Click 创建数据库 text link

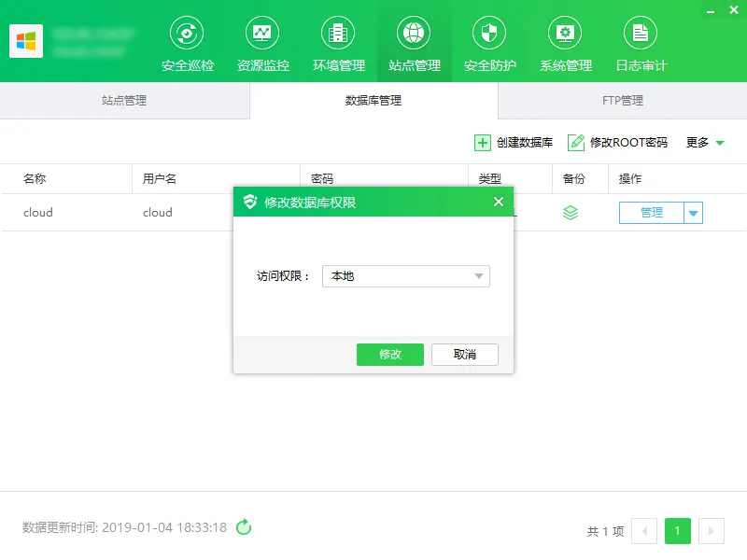[525, 143]
